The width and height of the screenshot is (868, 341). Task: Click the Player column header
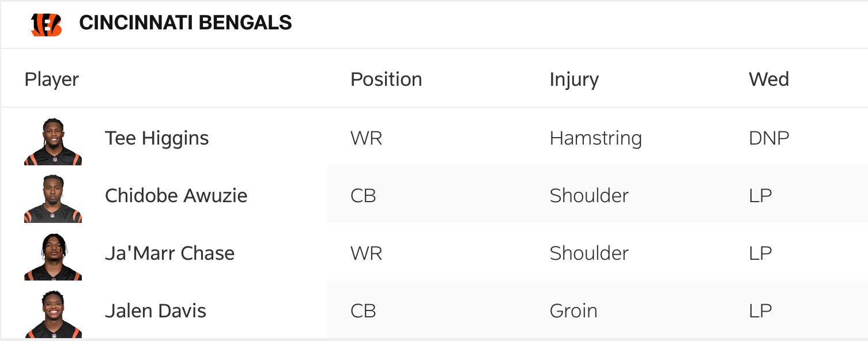click(x=52, y=79)
